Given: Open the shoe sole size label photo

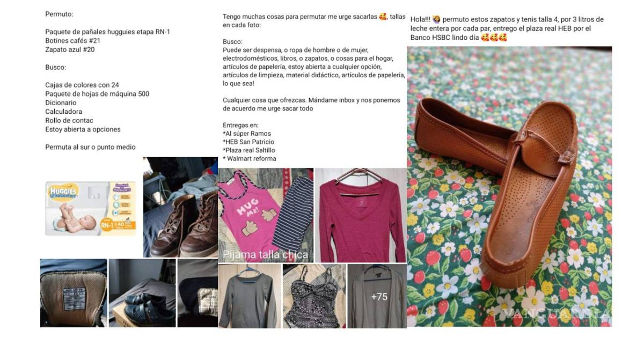Looking at the screenshot, I should 74,293.
